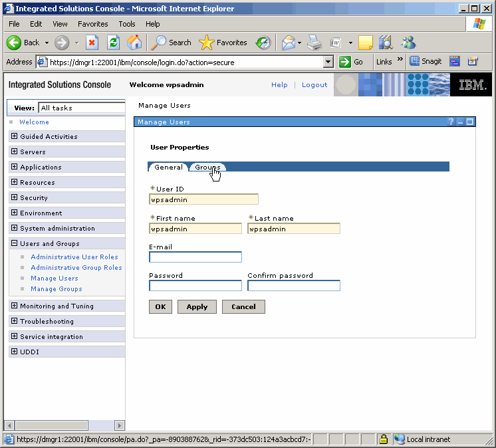Image resolution: width=496 pixels, height=448 pixels.
Task: Open the Tools menu
Action: (126, 24)
